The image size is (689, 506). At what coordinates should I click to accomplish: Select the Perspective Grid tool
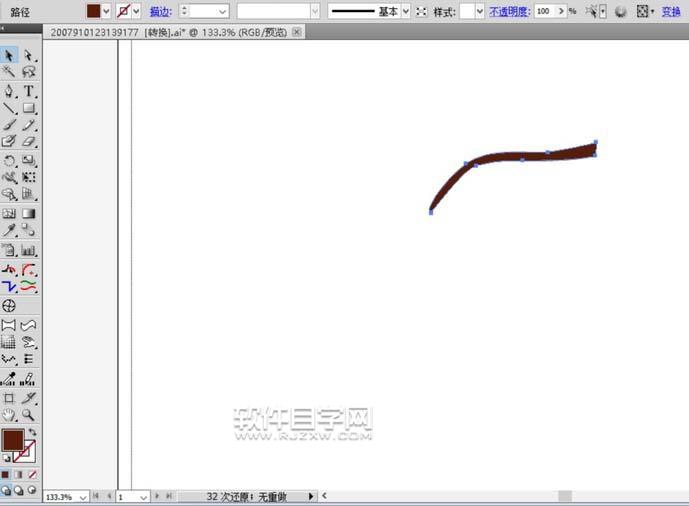pos(29,194)
